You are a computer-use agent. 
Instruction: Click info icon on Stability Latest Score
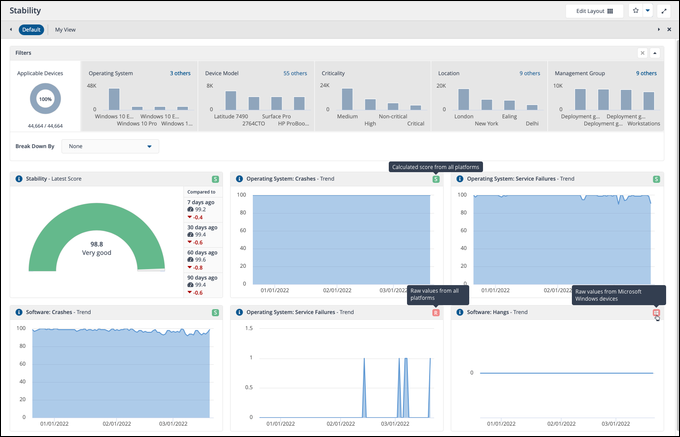click(x=17, y=179)
